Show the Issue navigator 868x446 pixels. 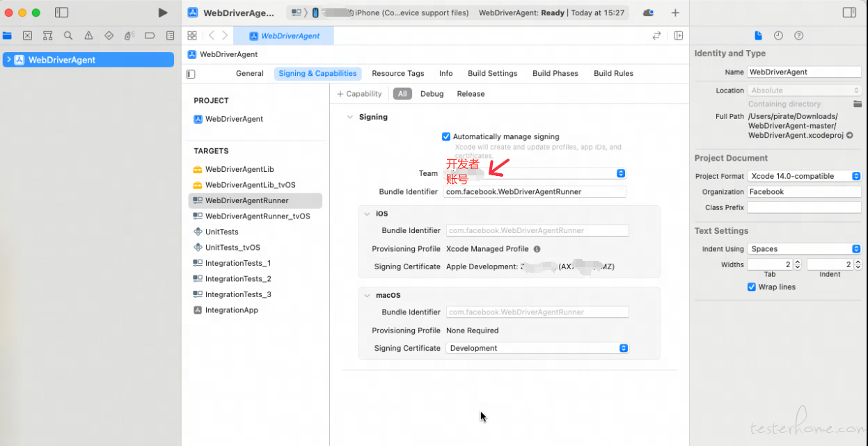click(x=88, y=35)
